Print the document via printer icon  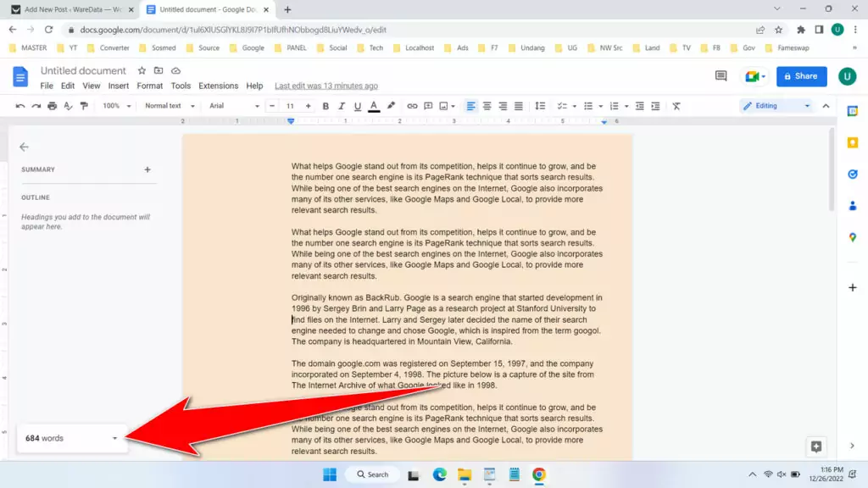tap(52, 106)
